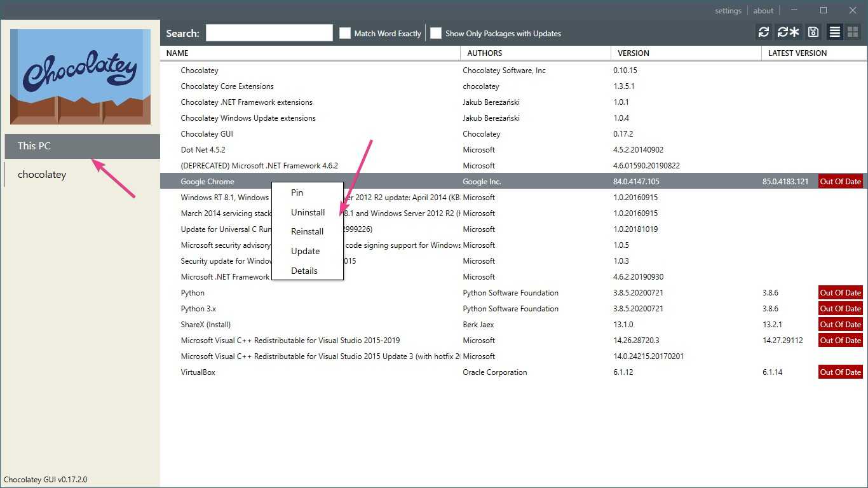Click Out Of Date badge for Google Chrome
868x488 pixels.
click(840, 182)
